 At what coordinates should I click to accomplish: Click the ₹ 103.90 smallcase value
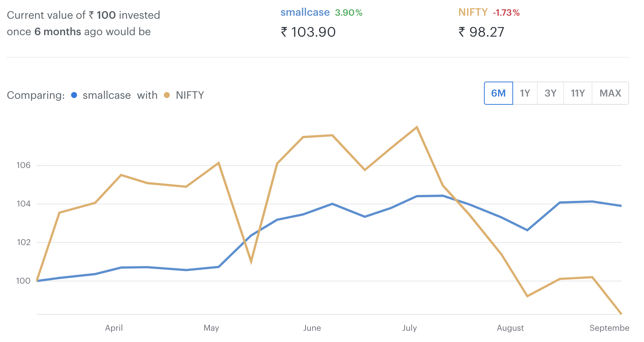(308, 32)
